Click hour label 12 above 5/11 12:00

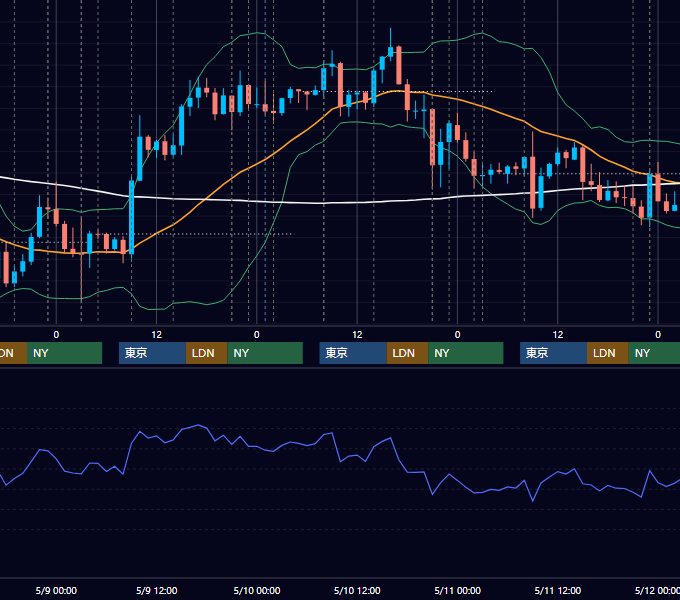point(558,335)
